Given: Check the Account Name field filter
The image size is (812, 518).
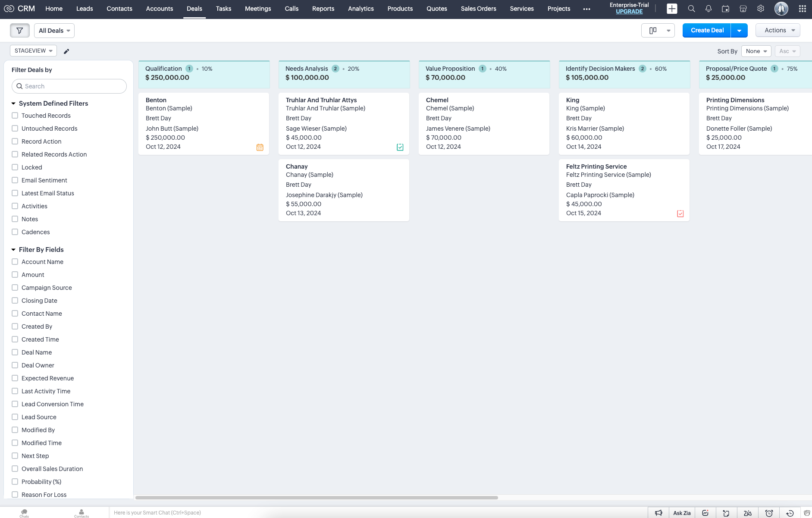Looking at the screenshot, I should pos(15,262).
